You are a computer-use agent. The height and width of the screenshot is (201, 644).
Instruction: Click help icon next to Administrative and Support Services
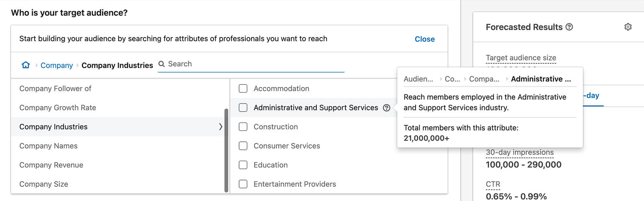[387, 108]
